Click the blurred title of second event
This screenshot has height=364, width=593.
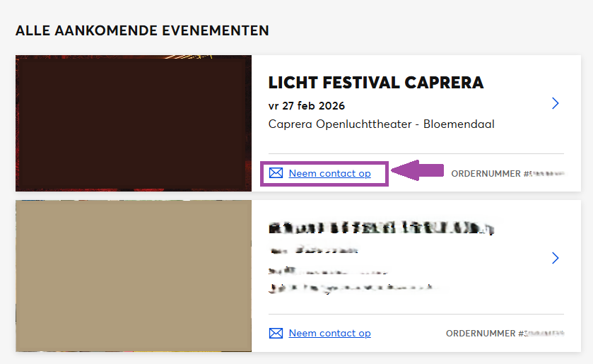coord(381,228)
